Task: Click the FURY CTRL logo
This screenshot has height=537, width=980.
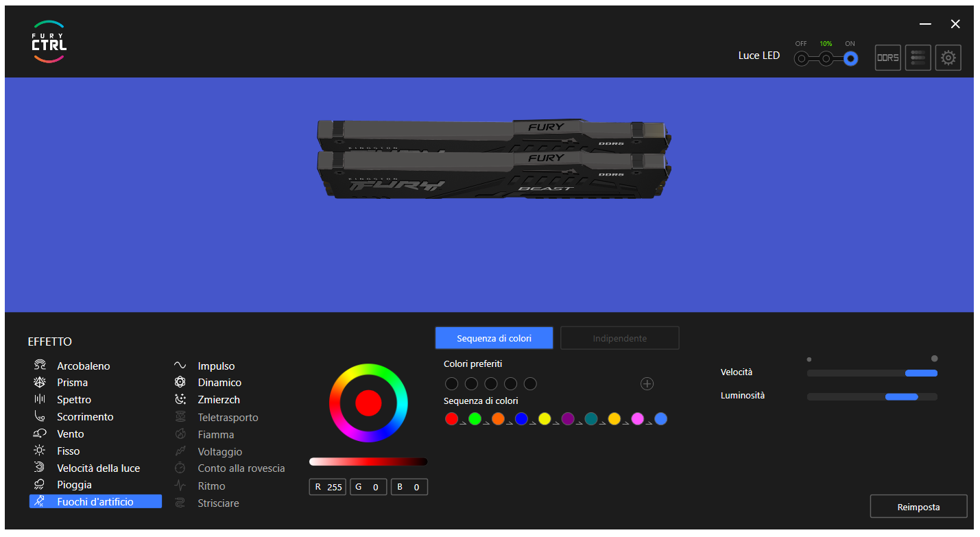Action: click(49, 42)
